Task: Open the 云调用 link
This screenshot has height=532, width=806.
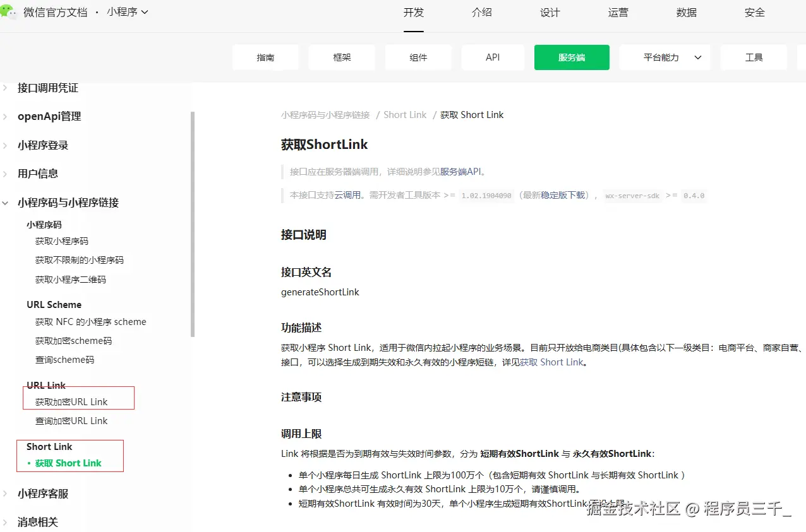Action: click(347, 196)
